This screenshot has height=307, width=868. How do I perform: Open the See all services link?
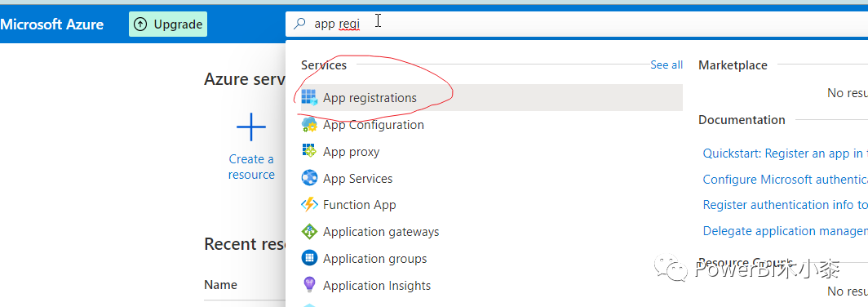[666, 65]
